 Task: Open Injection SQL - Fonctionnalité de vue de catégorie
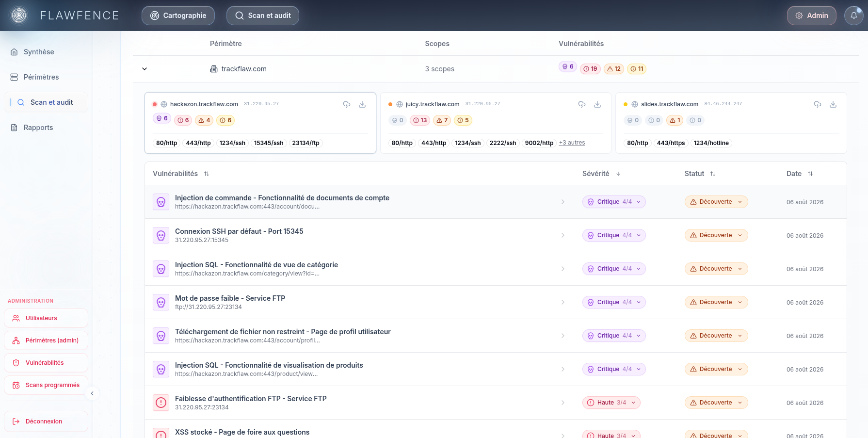(x=257, y=265)
